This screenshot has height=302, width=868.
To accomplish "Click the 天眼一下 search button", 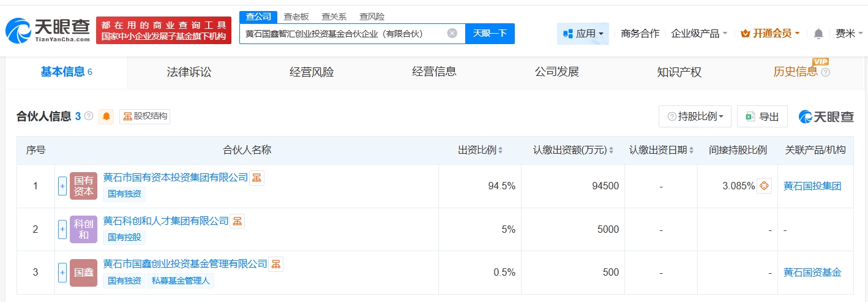I will click(x=490, y=33).
